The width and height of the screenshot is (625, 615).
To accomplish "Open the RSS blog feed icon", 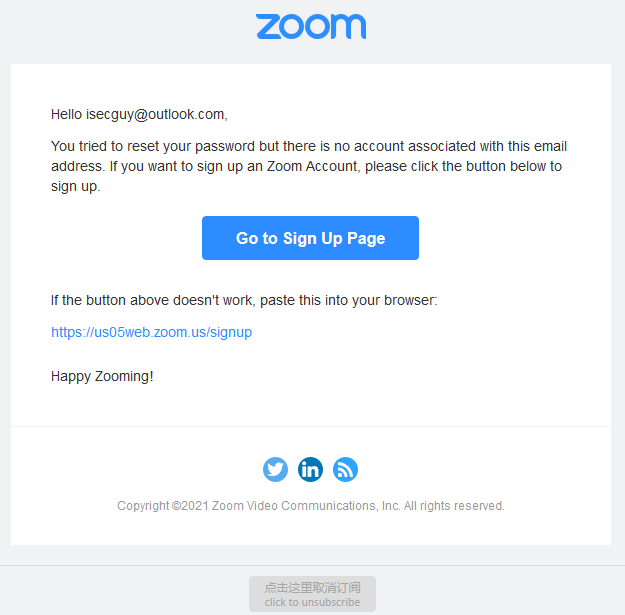I will (345, 469).
